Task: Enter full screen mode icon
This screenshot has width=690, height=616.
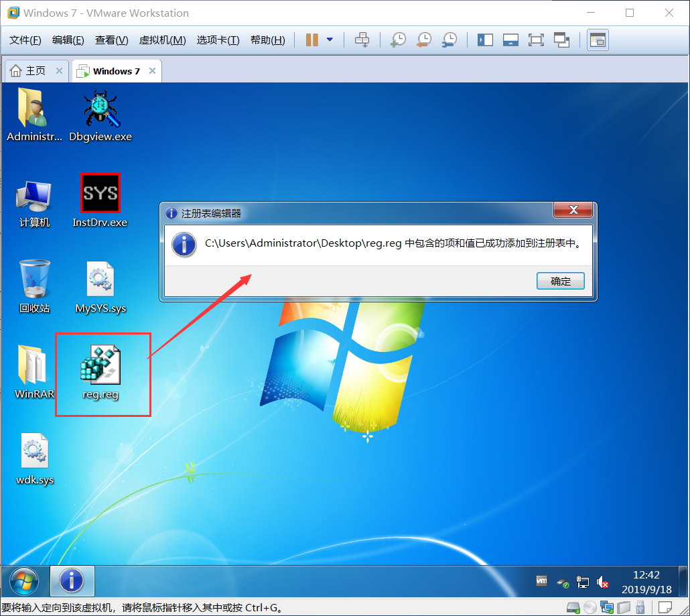Action: click(x=536, y=40)
